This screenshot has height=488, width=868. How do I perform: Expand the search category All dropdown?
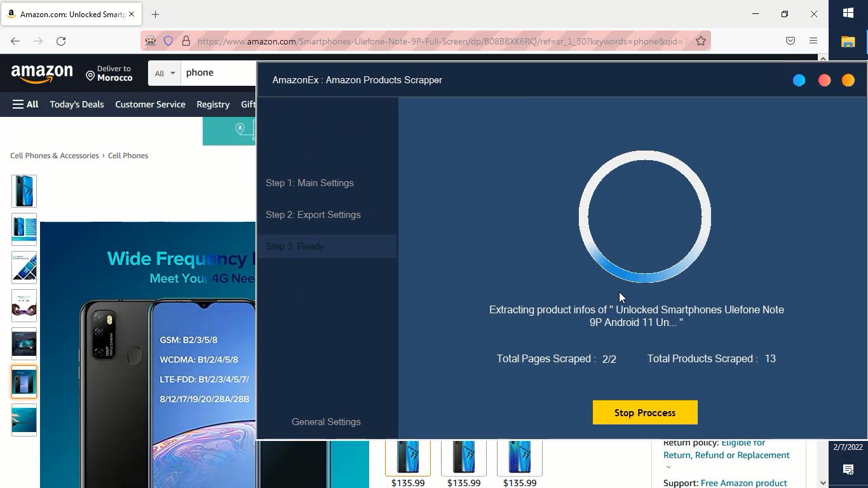(165, 73)
